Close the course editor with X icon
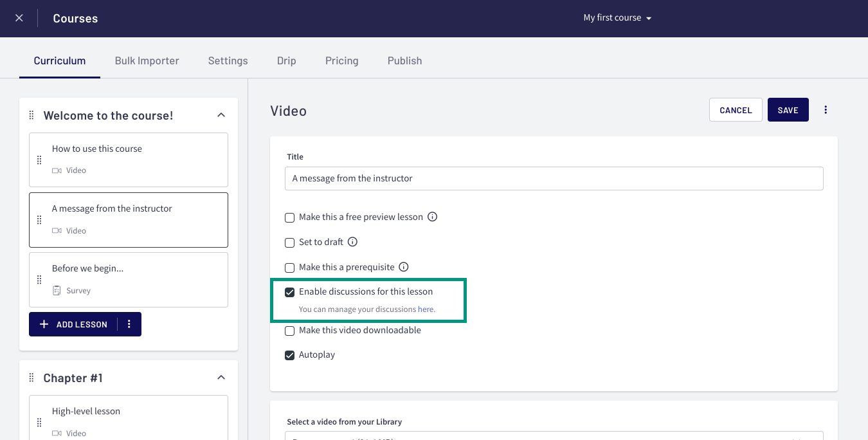 [x=19, y=18]
